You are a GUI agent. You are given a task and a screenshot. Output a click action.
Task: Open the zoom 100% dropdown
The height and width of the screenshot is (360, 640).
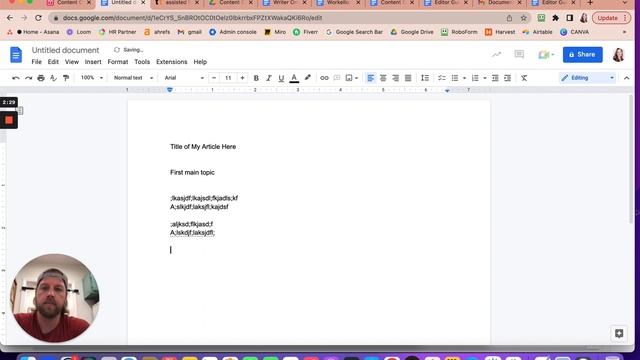point(91,78)
